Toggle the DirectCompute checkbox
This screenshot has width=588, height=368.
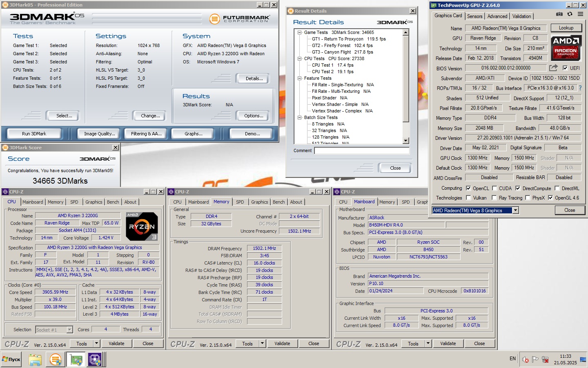pyautogui.click(x=518, y=188)
